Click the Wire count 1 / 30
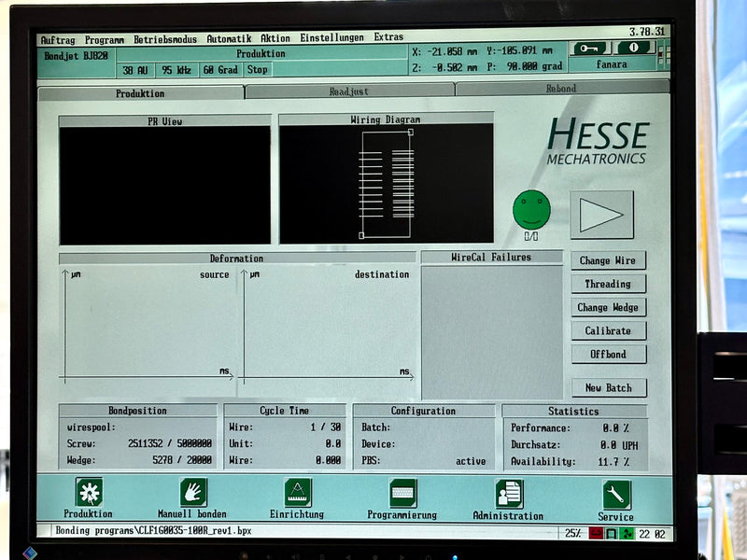 326,427
